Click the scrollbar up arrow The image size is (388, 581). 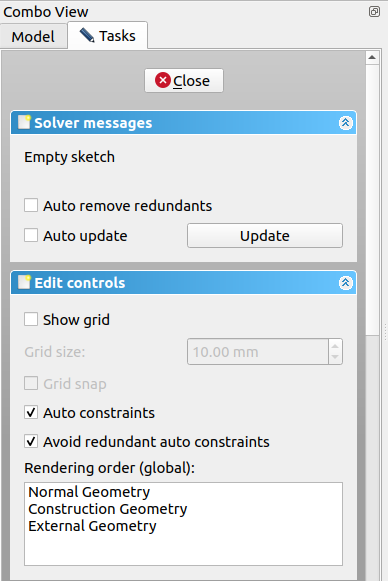point(372,57)
